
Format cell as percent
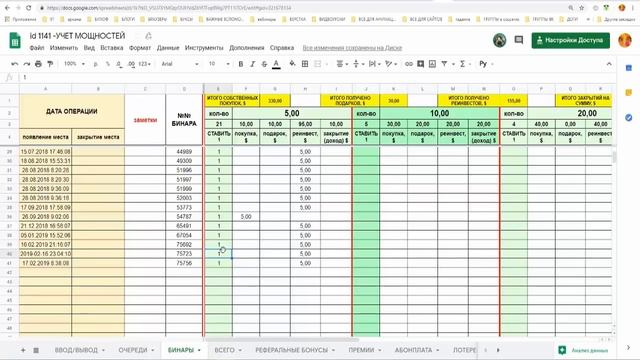[x=108, y=64]
